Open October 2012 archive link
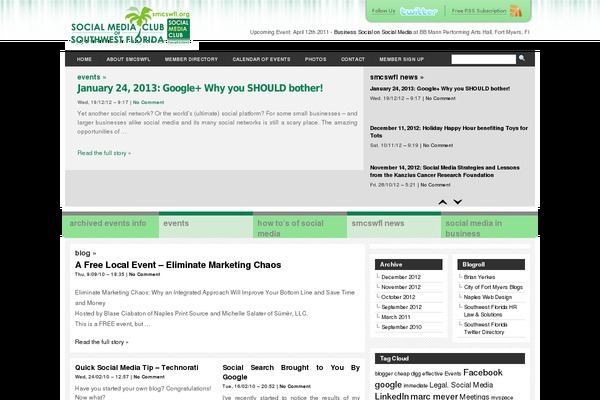 398,297
